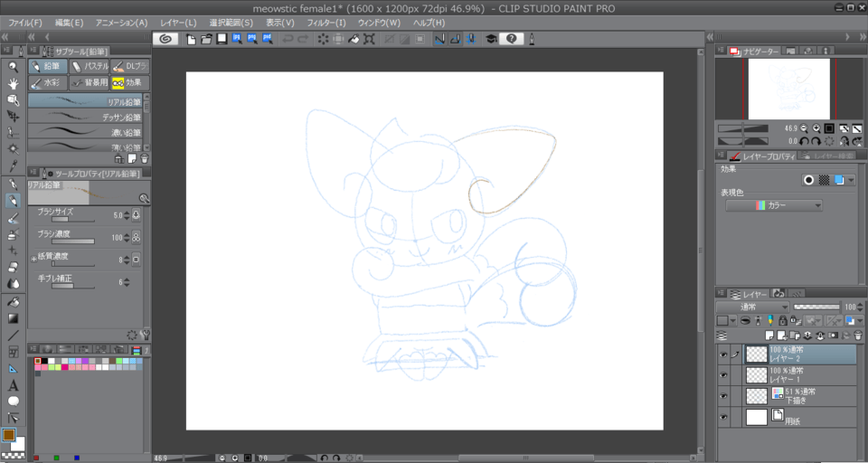Click the Fill icon in top toolbar
Image resolution: width=868 pixels, height=463 pixels.
(x=354, y=39)
